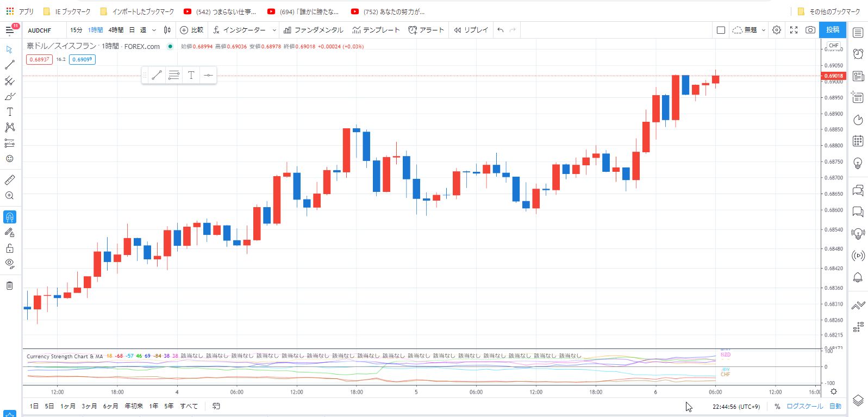Select the trend line drawing tool

[9, 65]
